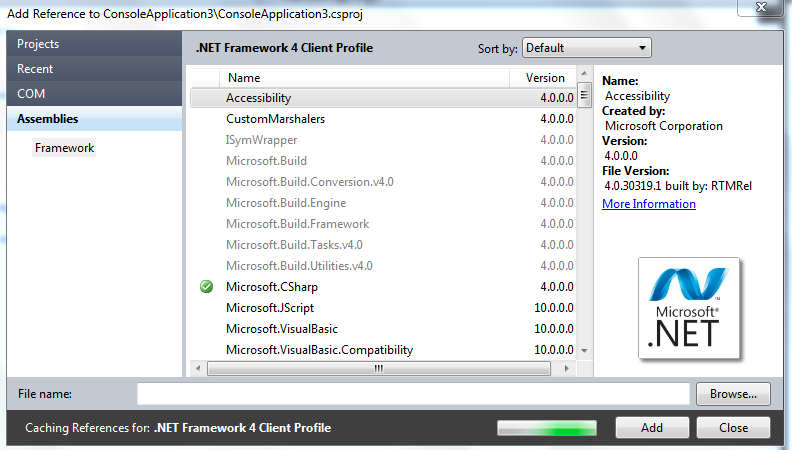Click the vertical scrollbar down arrow
Viewport: 792px width, 450px height.
point(584,351)
